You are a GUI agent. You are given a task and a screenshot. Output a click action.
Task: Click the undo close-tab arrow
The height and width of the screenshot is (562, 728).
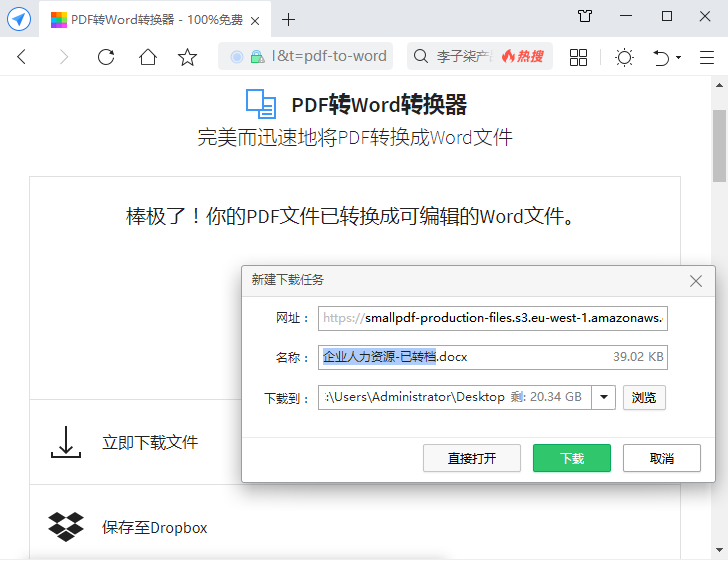tap(661, 57)
